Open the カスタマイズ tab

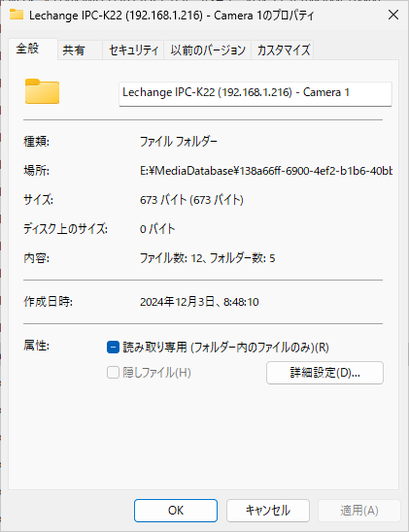point(283,50)
